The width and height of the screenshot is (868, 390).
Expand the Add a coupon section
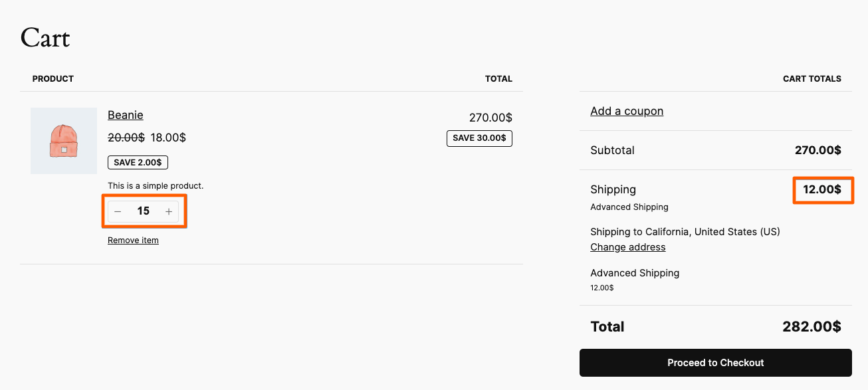click(627, 111)
